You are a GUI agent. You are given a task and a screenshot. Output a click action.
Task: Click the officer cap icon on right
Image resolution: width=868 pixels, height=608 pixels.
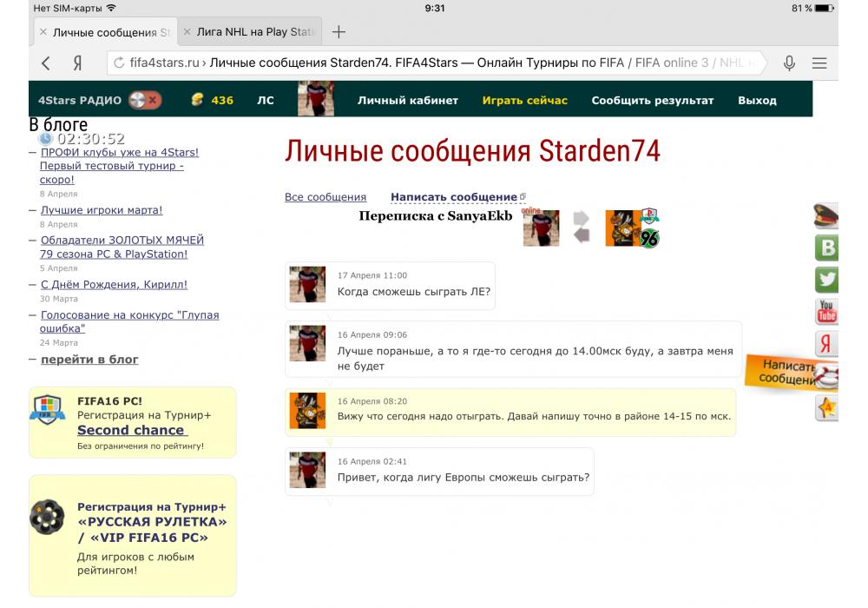[827, 216]
